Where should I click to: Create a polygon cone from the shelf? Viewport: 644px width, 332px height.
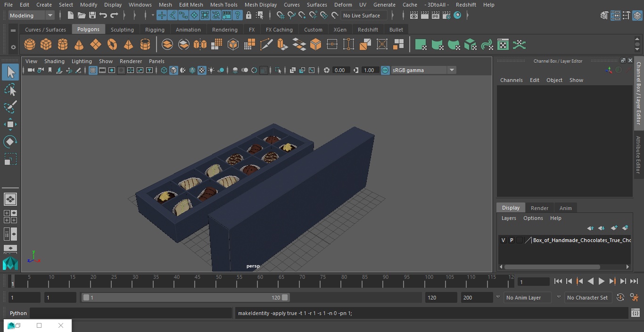[79, 45]
